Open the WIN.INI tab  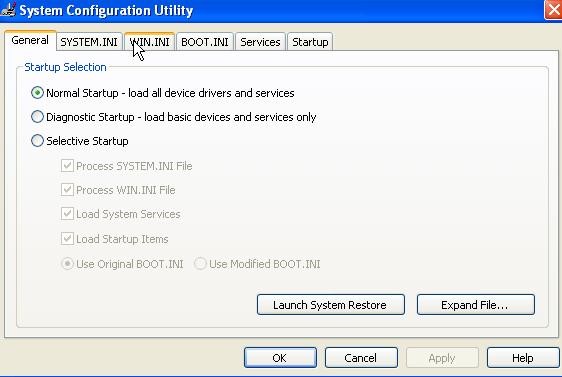tap(149, 42)
